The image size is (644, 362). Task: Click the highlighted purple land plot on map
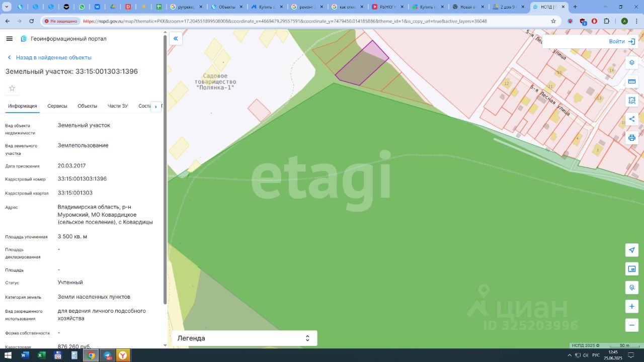pyautogui.click(x=362, y=64)
